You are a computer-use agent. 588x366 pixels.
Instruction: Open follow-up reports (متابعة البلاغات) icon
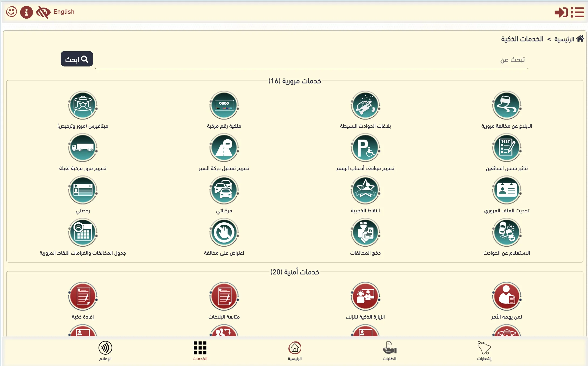click(x=224, y=296)
